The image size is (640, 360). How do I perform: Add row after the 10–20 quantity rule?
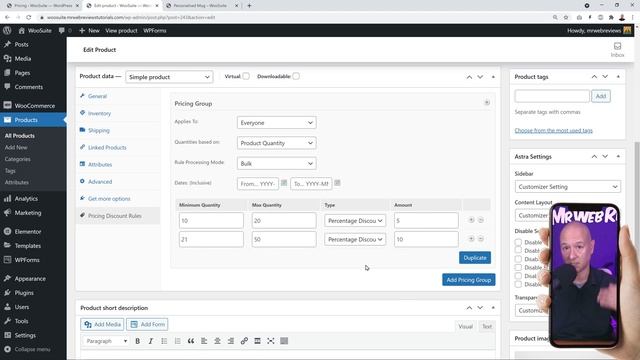click(x=471, y=220)
